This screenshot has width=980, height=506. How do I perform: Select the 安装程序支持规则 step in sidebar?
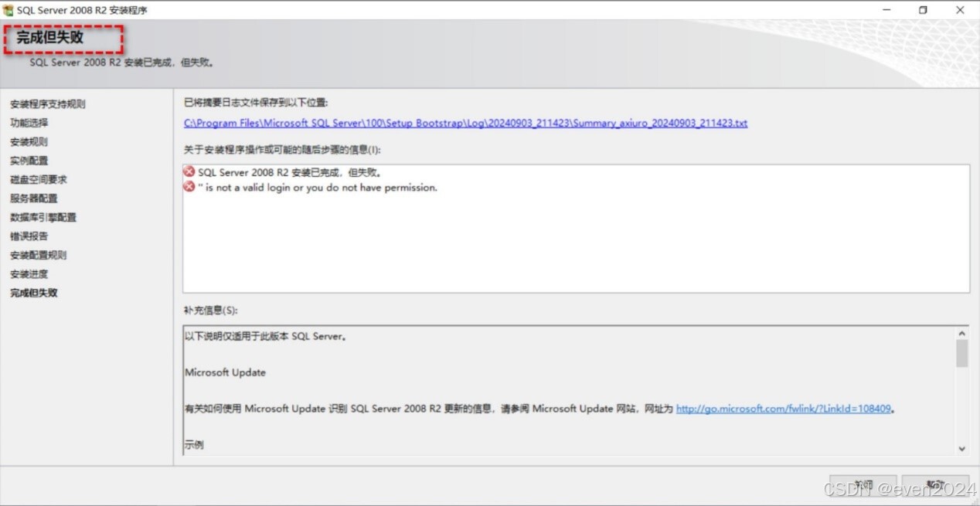point(48,104)
